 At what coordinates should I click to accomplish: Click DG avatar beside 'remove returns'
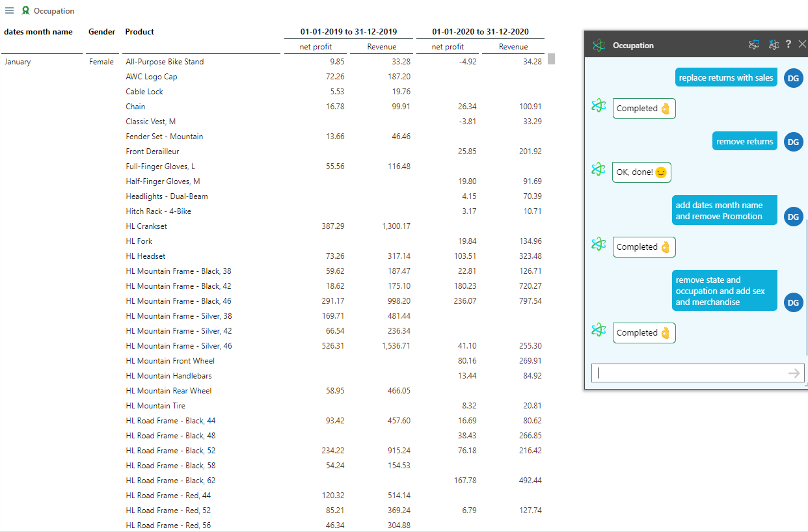point(793,142)
